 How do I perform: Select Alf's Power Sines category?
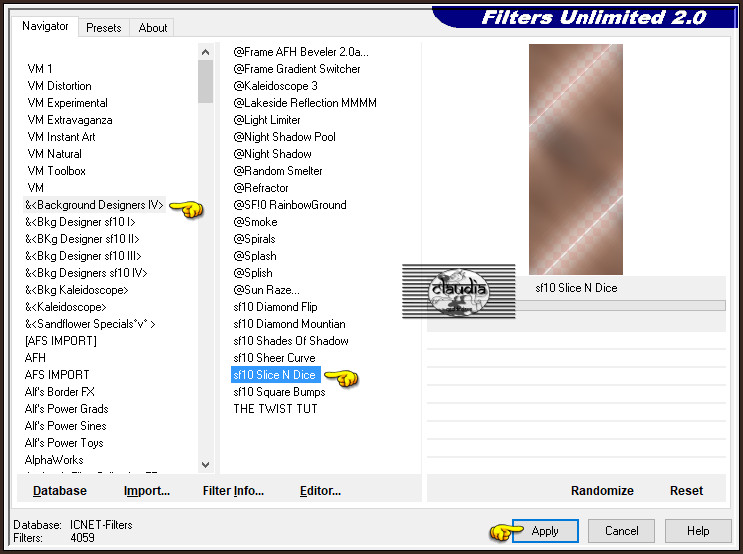tap(65, 426)
